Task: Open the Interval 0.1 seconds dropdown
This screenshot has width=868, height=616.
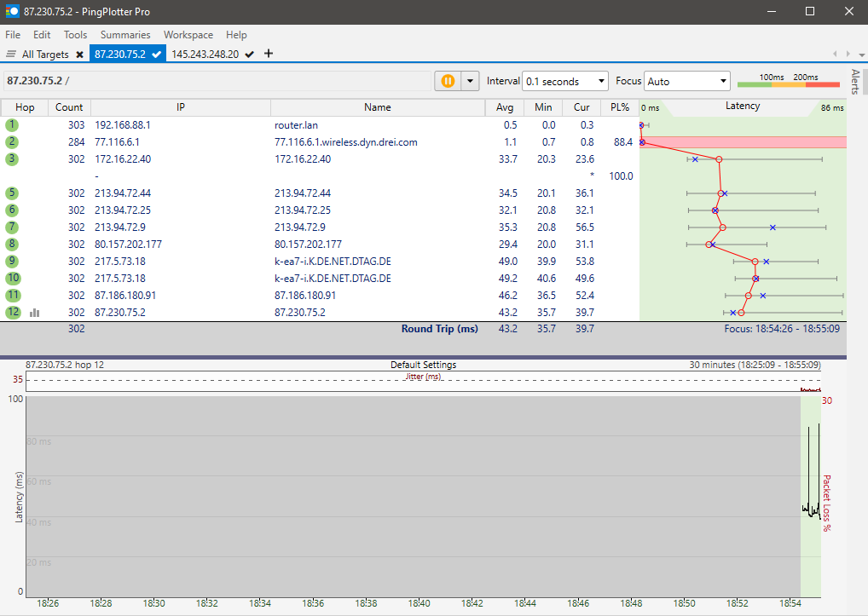Action: point(564,81)
